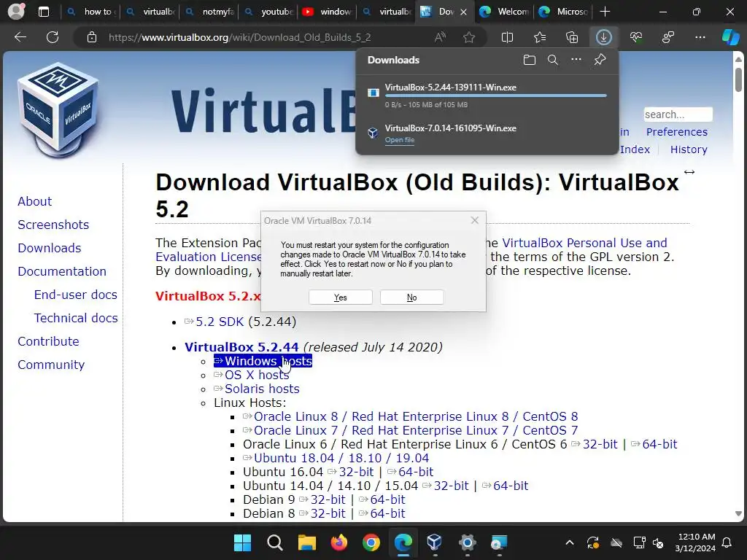The image size is (747, 560).
Task: Switch to the 'Microso' tab
Action: (564, 12)
